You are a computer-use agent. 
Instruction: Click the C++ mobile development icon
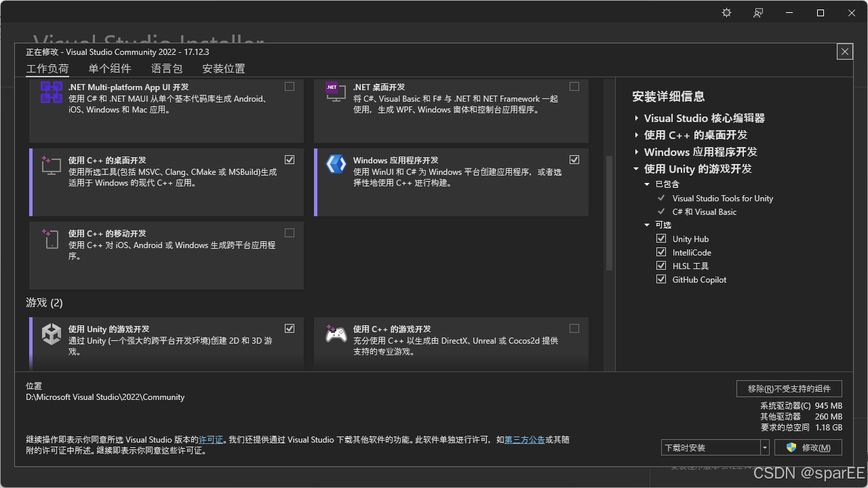pyautogui.click(x=51, y=239)
